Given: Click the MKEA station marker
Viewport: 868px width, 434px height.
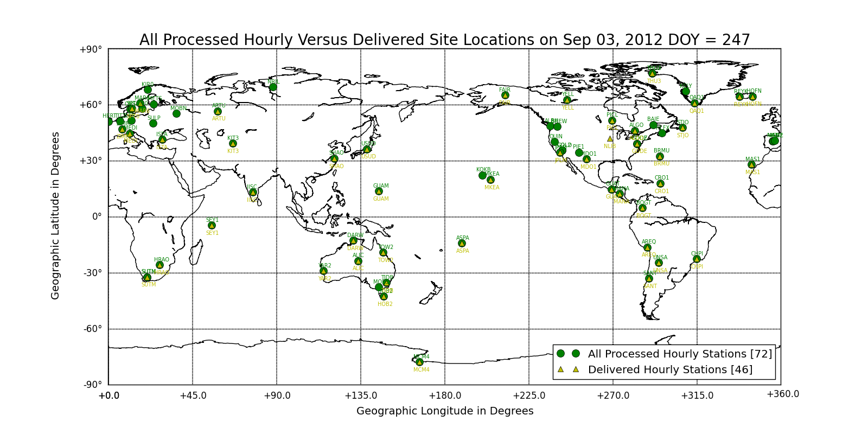Looking at the screenshot, I should coord(490,180).
